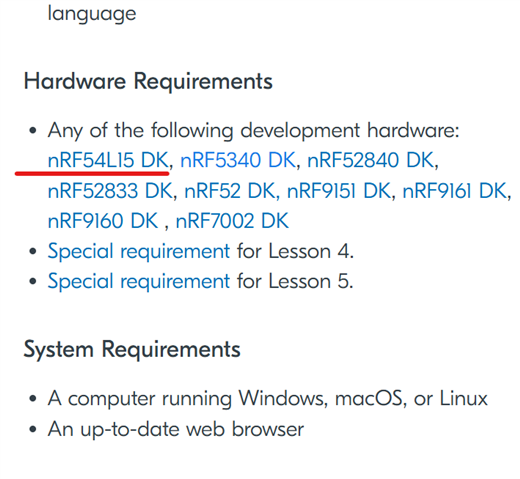Viewport: 520px width, 479px height.
Task: Click the 'for Lesson 4.' text
Action: (295, 251)
